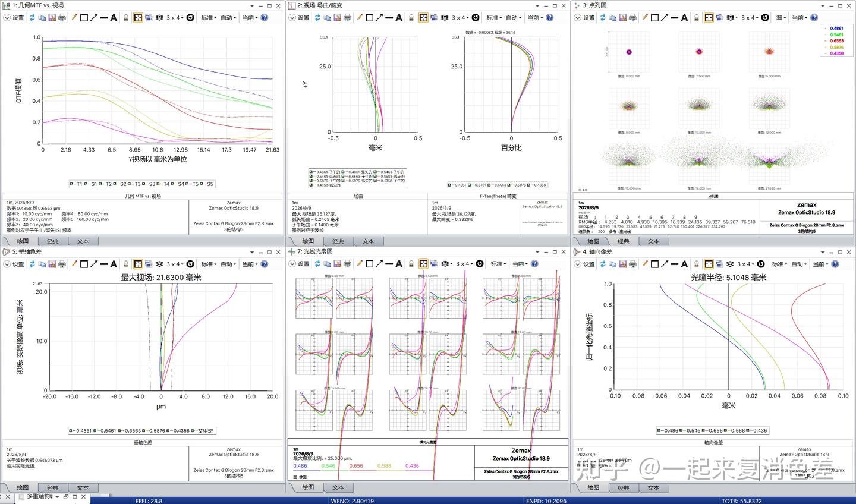The image size is (856, 504).
Task: Refresh the Spot Diagram window
Action: point(603,18)
